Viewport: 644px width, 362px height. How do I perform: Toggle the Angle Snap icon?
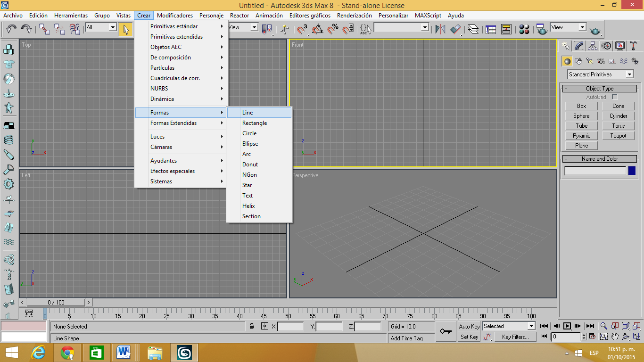click(x=317, y=29)
